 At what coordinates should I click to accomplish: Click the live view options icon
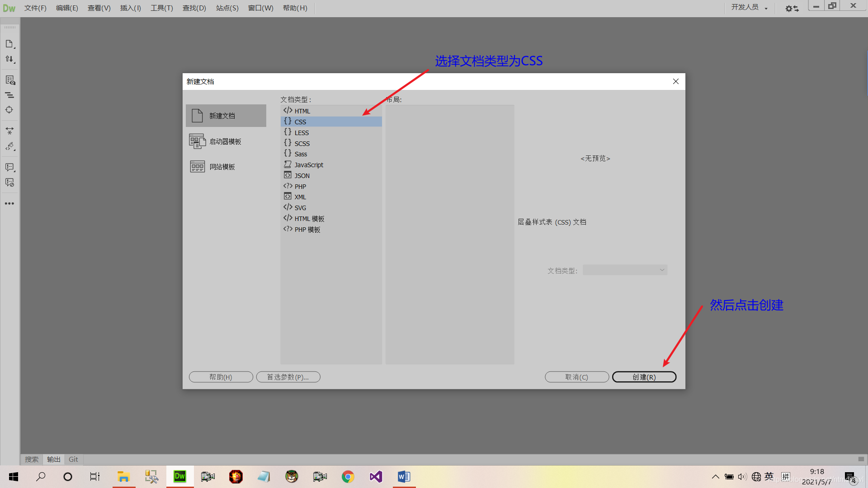click(9, 80)
